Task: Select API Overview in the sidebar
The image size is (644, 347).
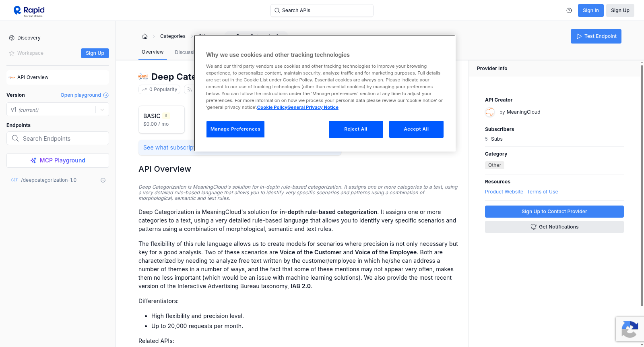Action: click(58, 77)
